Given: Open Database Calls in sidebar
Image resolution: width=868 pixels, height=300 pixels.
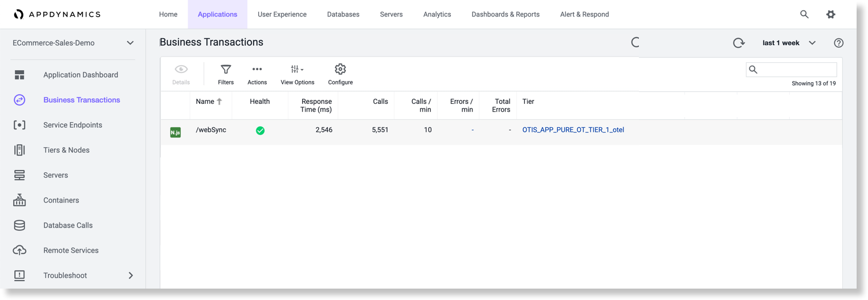Looking at the screenshot, I should (x=68, y=225).
